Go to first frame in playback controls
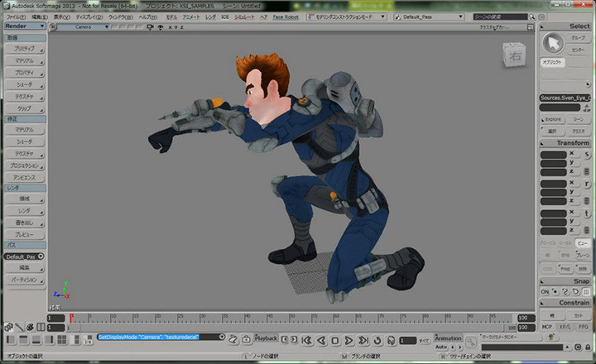Viewport: 596px width, 364px height. (307, 341)
